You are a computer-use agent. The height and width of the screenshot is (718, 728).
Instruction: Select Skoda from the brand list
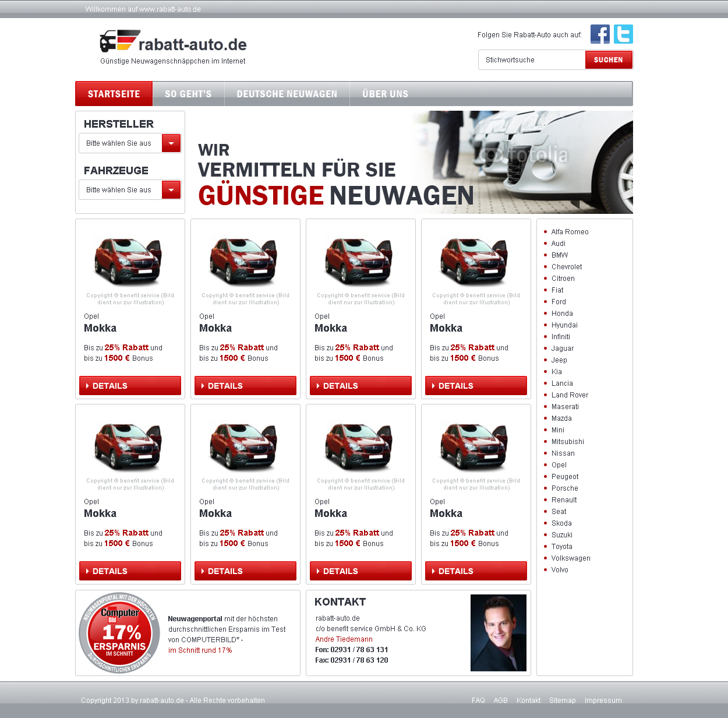point(561,523)
